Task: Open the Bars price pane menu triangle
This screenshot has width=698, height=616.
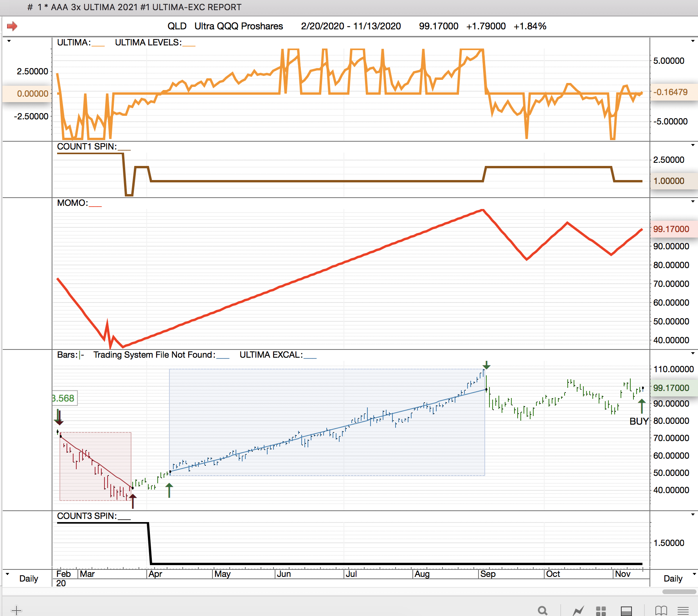Action: [x=693, y=353]
